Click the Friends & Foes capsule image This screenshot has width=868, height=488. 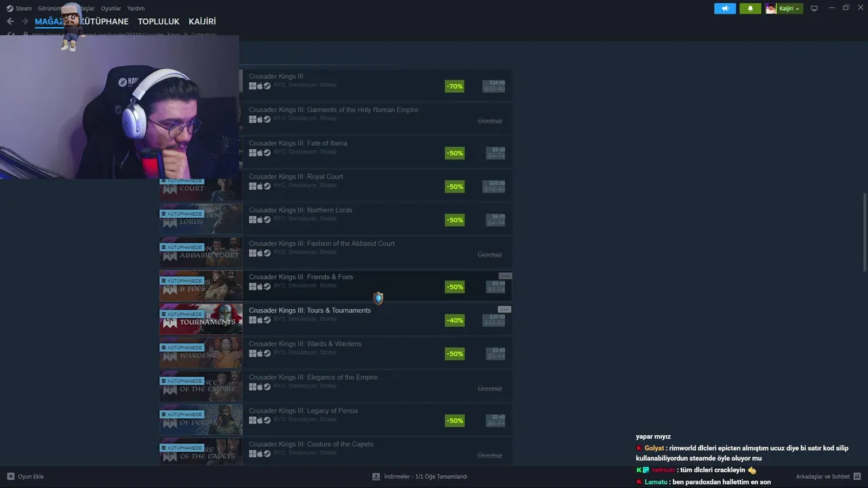(201, 285)
